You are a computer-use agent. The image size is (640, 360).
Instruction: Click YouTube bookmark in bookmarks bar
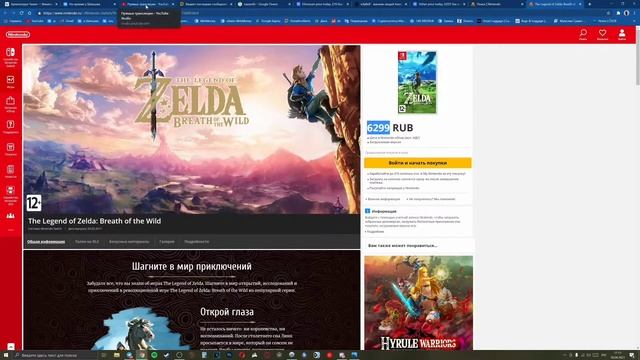coord(36,21)
